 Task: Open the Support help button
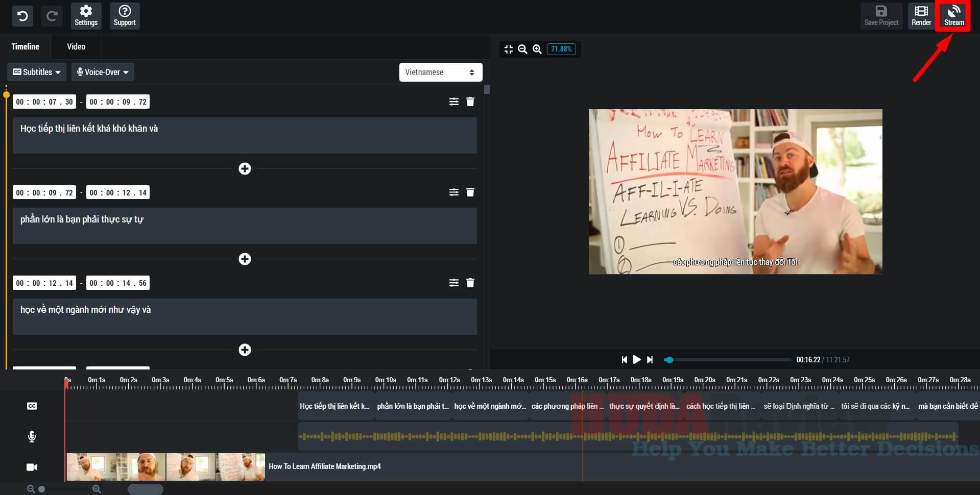(125, 16)
